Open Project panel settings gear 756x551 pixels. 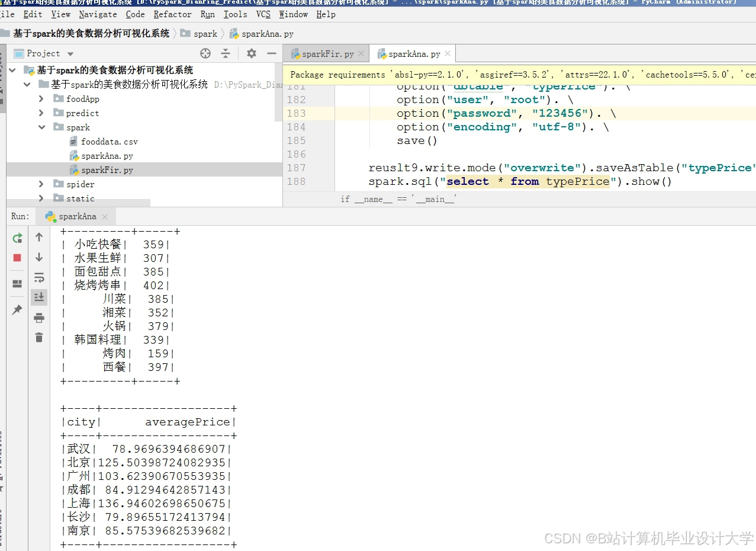coord(251,53)
